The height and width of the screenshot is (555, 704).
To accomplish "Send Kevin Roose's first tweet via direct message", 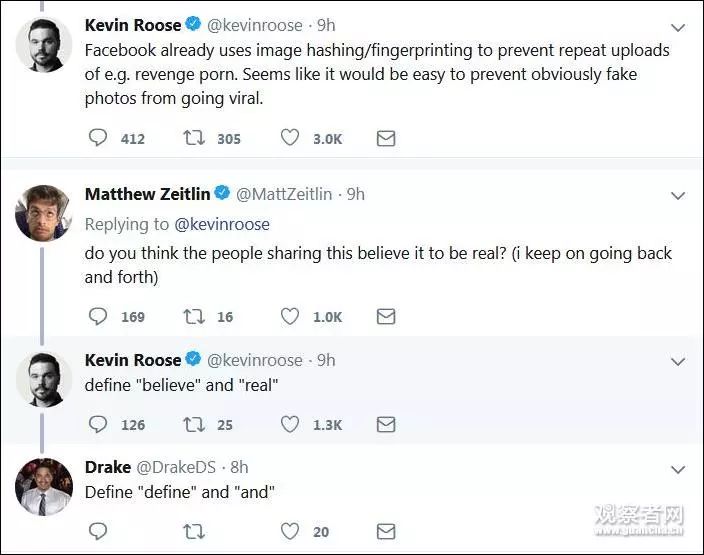I will click(x=386, y=138).
